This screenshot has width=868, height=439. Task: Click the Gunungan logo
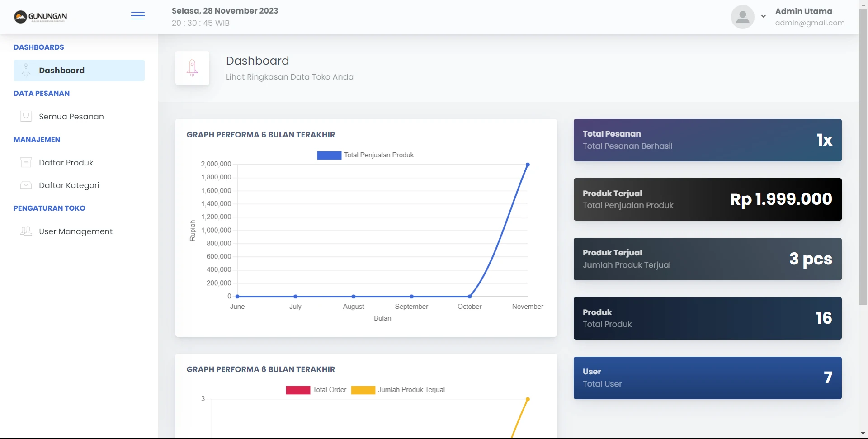(41, 17)
